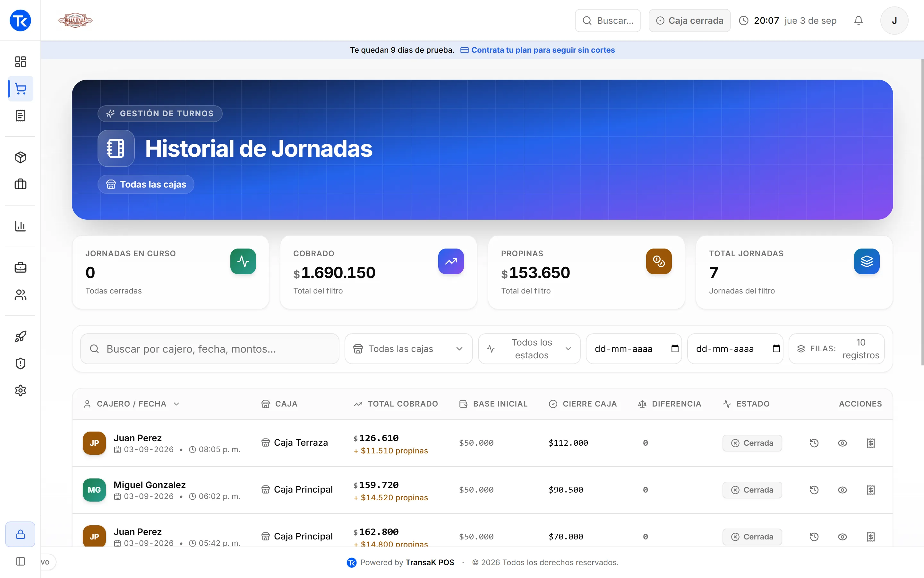Open the briefcase sidebar icon

tap(20, 267)
